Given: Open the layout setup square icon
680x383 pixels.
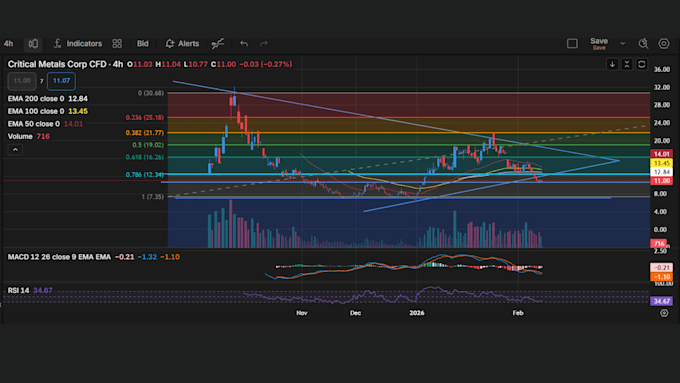Looking at the screenshot, I should click(572, 43).
